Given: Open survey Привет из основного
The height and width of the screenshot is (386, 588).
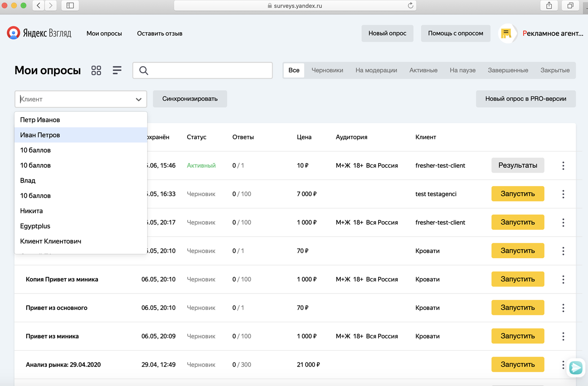Looking at the screenshot, I should 57,308.
